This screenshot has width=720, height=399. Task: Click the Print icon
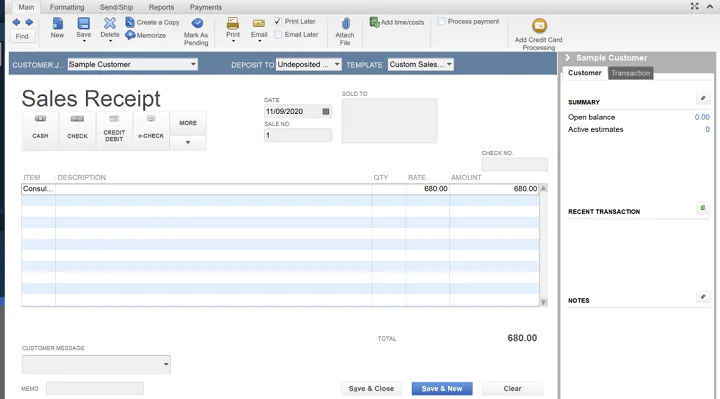[x=233, y=23]
